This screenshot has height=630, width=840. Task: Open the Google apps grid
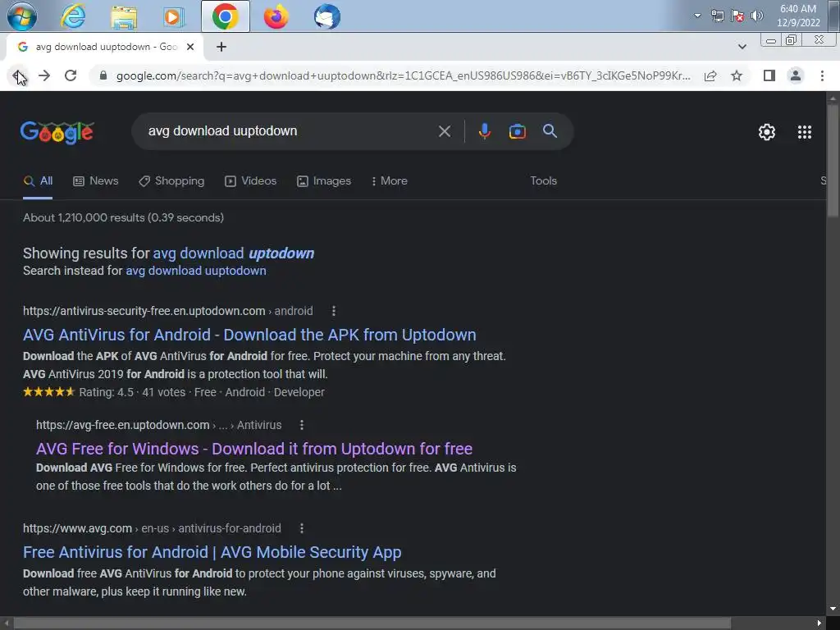[x=804, y=132]
